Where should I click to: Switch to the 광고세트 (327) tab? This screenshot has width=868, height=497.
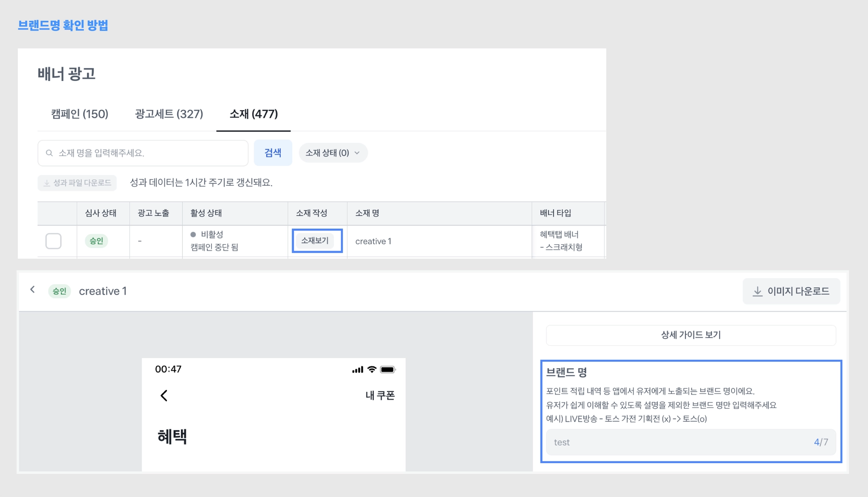(x=169, y=114)
